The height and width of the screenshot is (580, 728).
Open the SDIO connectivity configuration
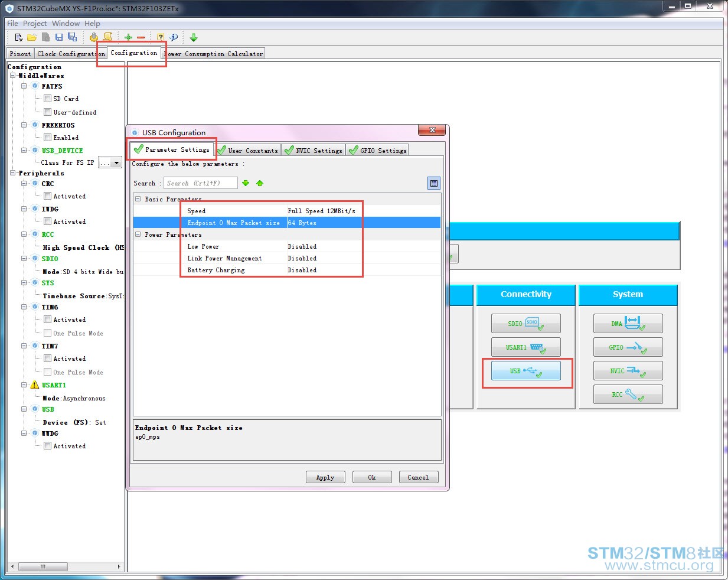[526, 324]
